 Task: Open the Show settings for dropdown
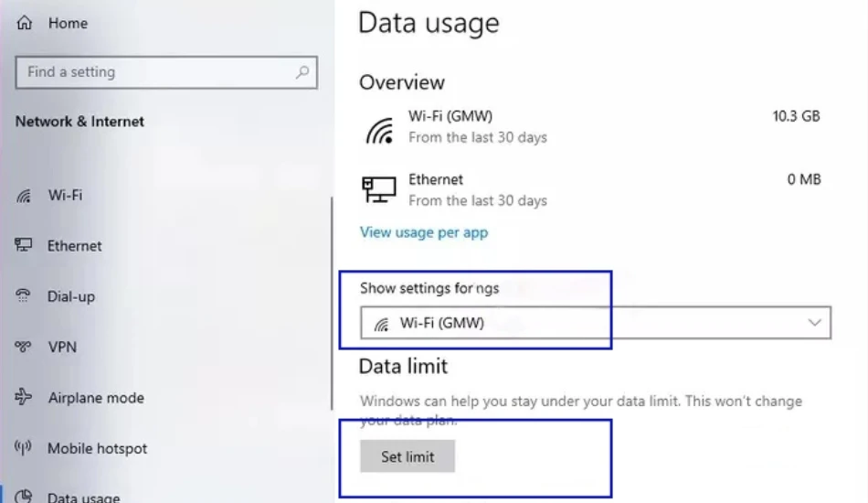596,323
